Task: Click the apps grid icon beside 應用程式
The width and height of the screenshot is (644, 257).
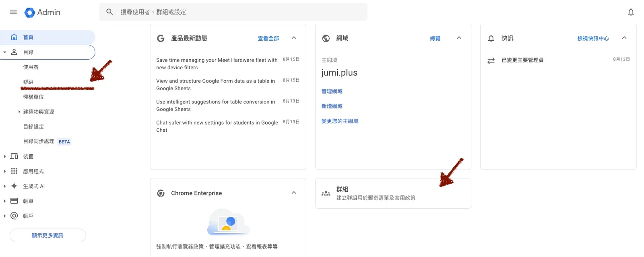Action: pos(14,171)
